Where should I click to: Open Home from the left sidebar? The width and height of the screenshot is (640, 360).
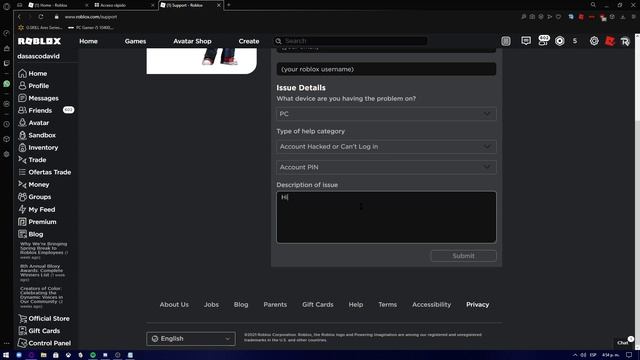coord(33,73)
